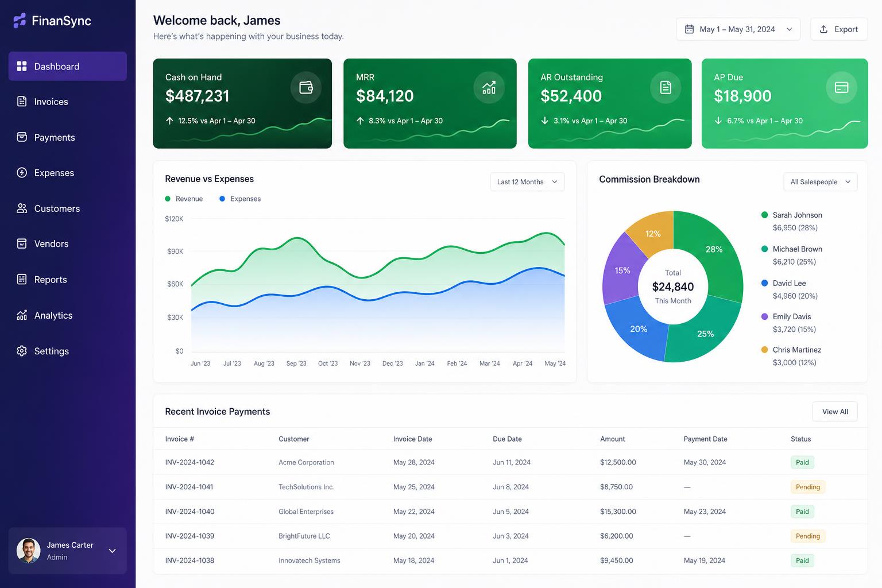Image resolution: width=882 pixels, height=588 pixels.
Task: Click the Invoices document icon in sidebar
Action: coord(22,102)
